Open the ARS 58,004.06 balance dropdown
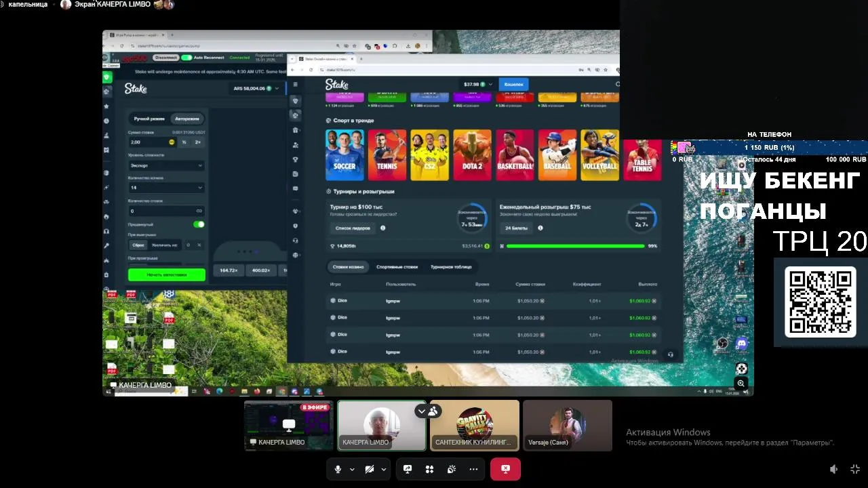The height and width of the screenshot is (488, 868). [256, 88]
